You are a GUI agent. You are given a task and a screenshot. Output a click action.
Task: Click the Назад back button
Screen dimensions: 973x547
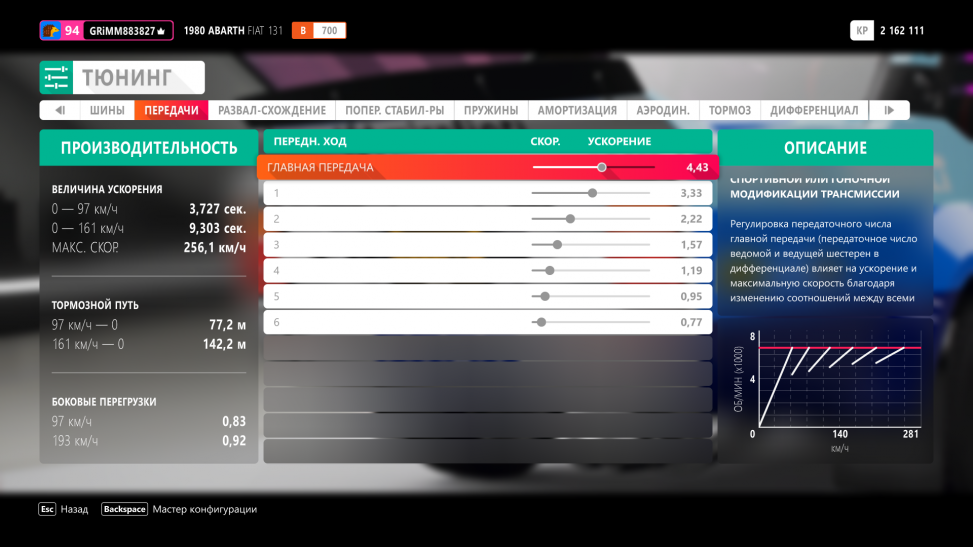click(64, 509)
